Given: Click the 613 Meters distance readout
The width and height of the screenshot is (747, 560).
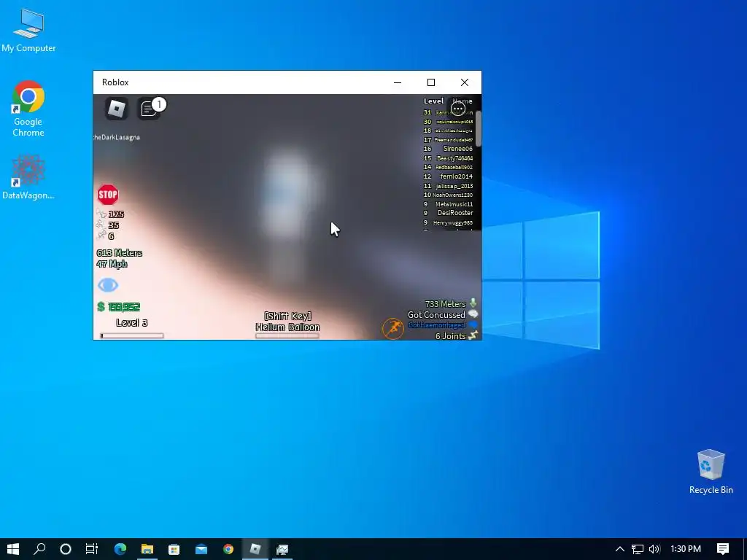Looking at the screenshot, I should tap(119, 253).
